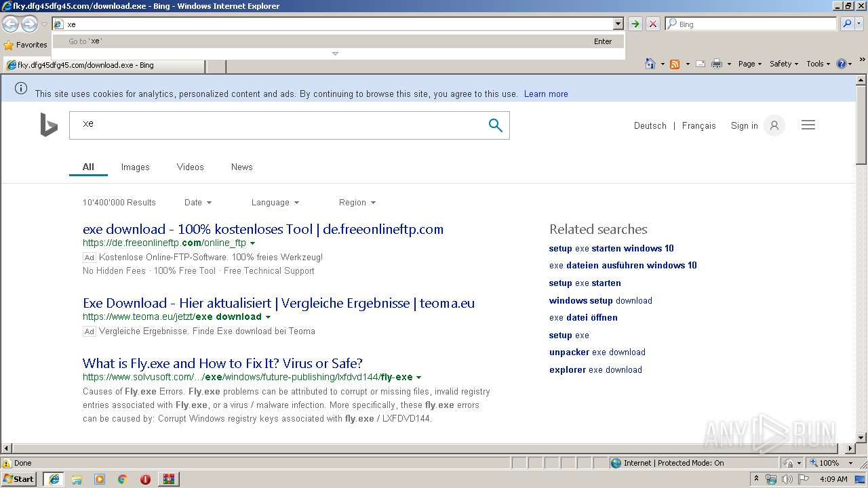The width and height of the screenshot is (868, 488).
Task: Click the Read mail envelope icon
Action: [701, 64]
